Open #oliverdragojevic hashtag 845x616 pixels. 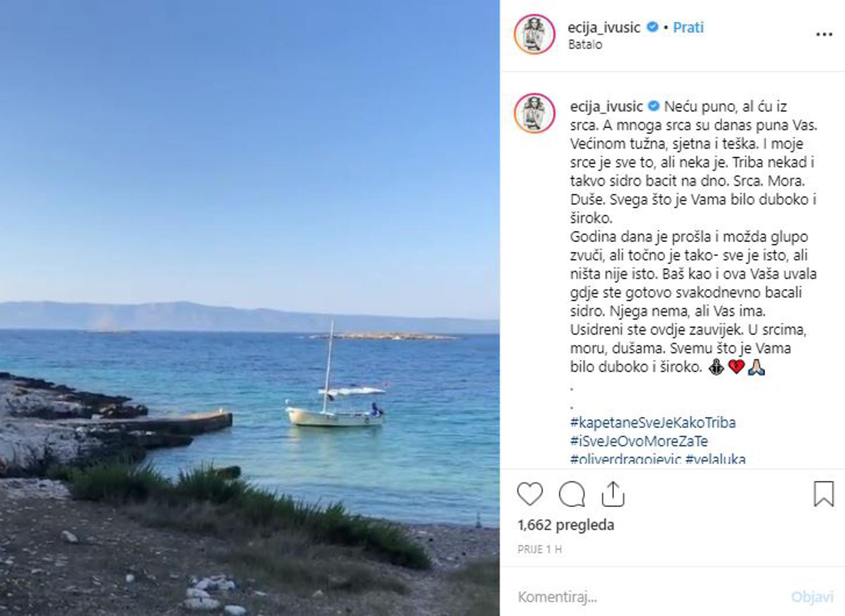(626, 459)
